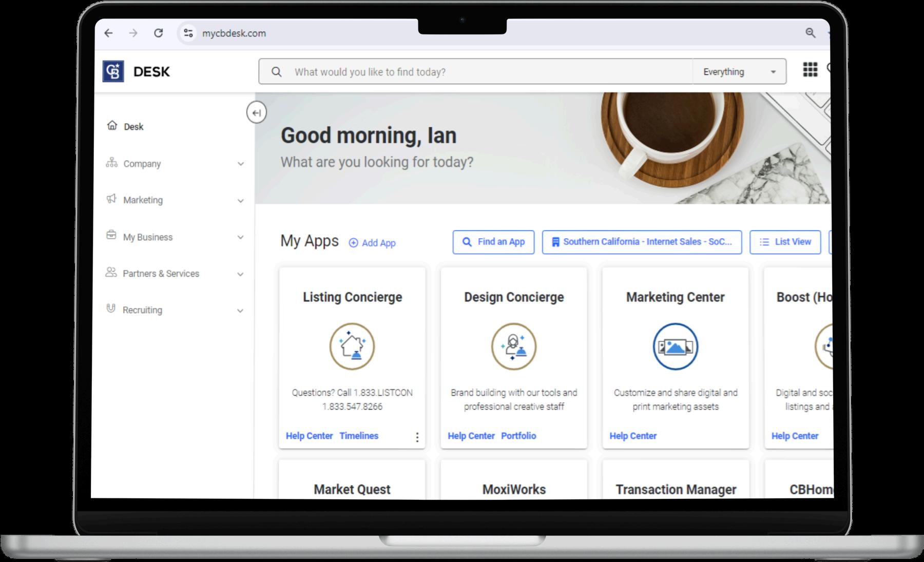Open Southern California office selector

(x=642, y=242)
